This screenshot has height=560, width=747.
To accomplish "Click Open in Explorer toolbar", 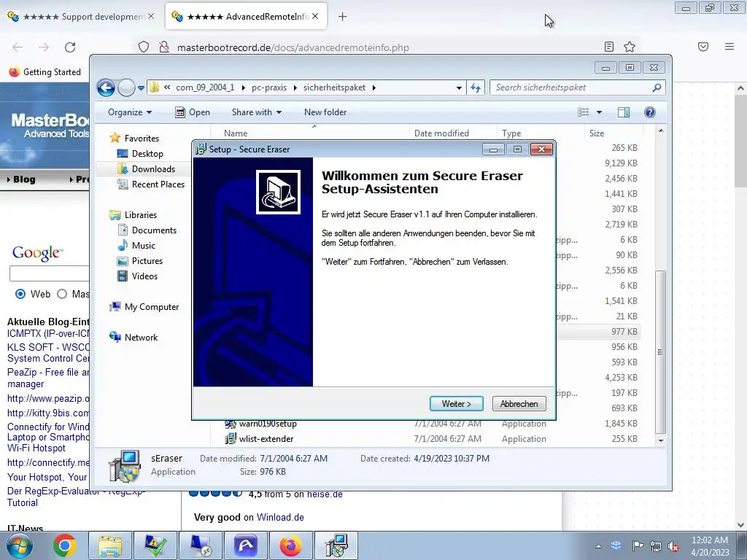I will point(193,112).
